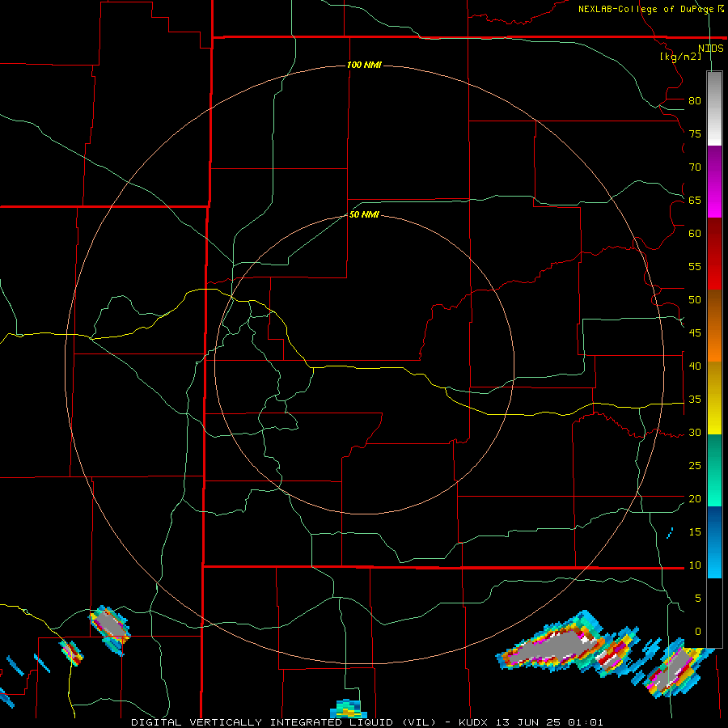
Task: Click the KUDX station identifier in the caption
Action: (x=475, y=722)
